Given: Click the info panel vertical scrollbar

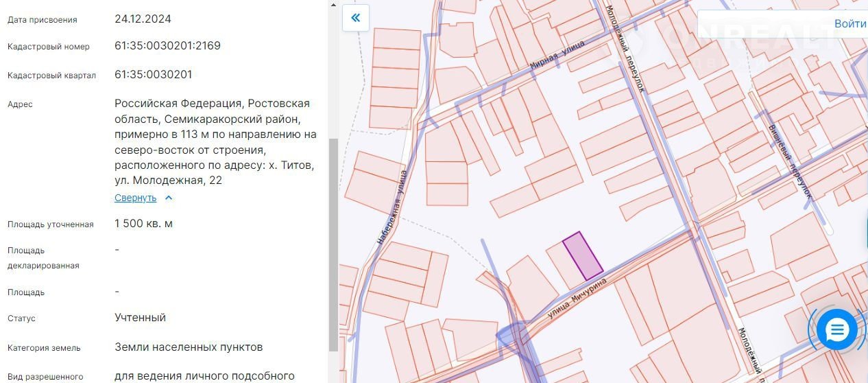Looking at the screenshot, I should click(x=333, y=240).
